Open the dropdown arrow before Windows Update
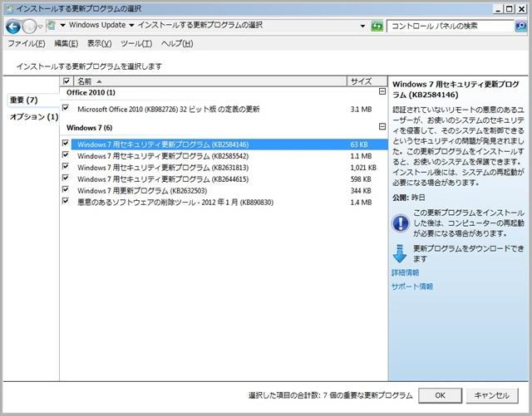Image resolution: width=532 pixels, height=416 pixels. [63, 25]
